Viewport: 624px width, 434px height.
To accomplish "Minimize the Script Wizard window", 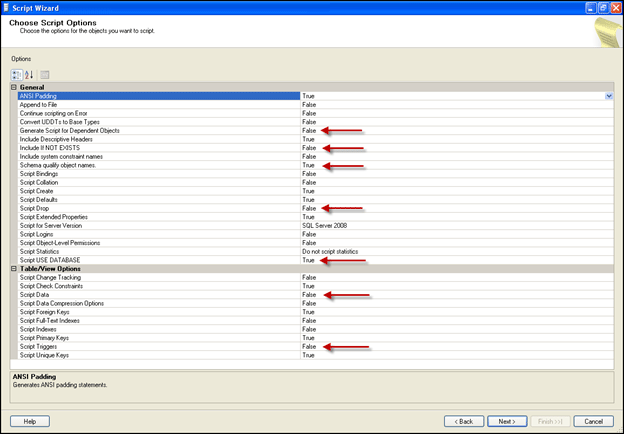I will (x=591, y=8).
